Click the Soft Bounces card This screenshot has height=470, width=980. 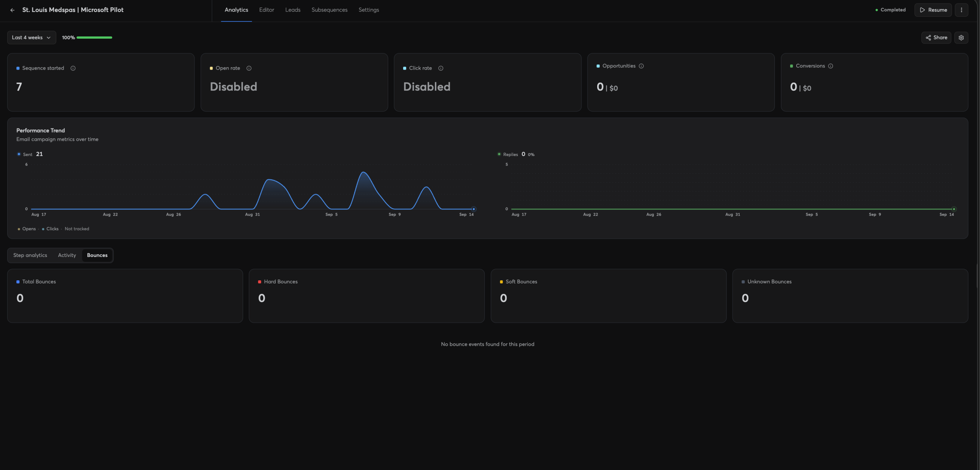[x=608, y=296]
